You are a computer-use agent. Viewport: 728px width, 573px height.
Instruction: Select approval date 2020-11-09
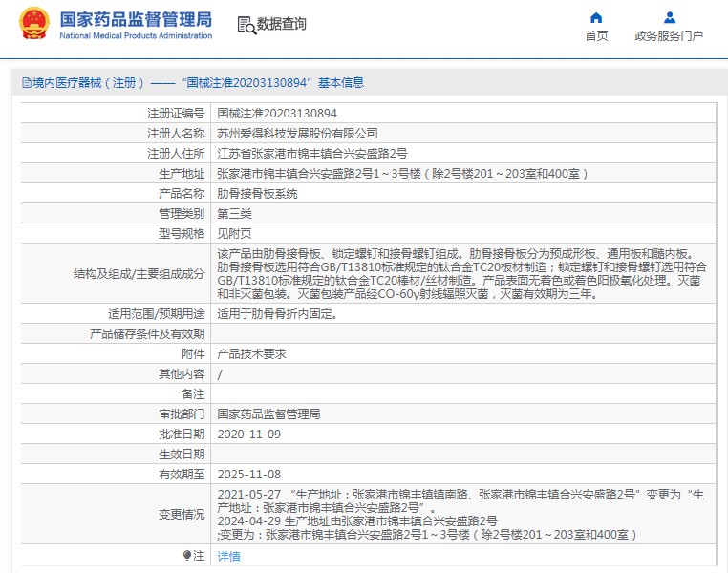point(248,435)
